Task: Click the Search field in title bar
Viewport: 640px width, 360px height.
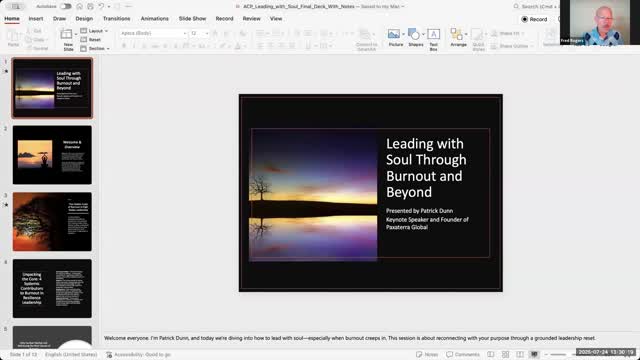Action: click(536, 7)
